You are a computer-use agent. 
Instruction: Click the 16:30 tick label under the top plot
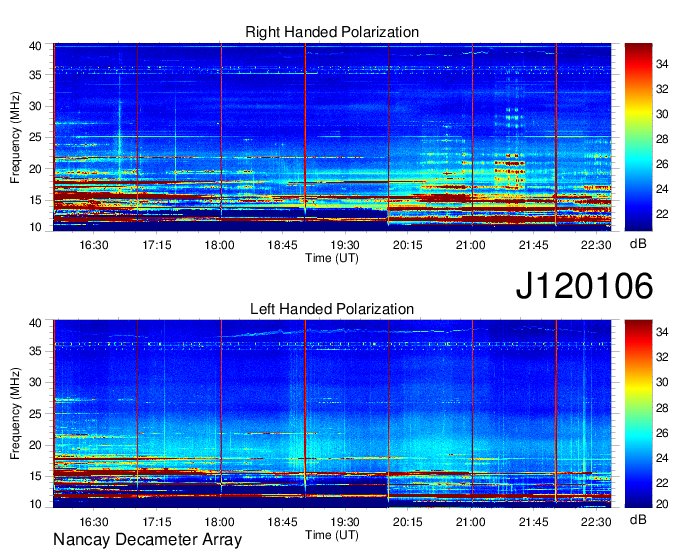click(94, 245)
